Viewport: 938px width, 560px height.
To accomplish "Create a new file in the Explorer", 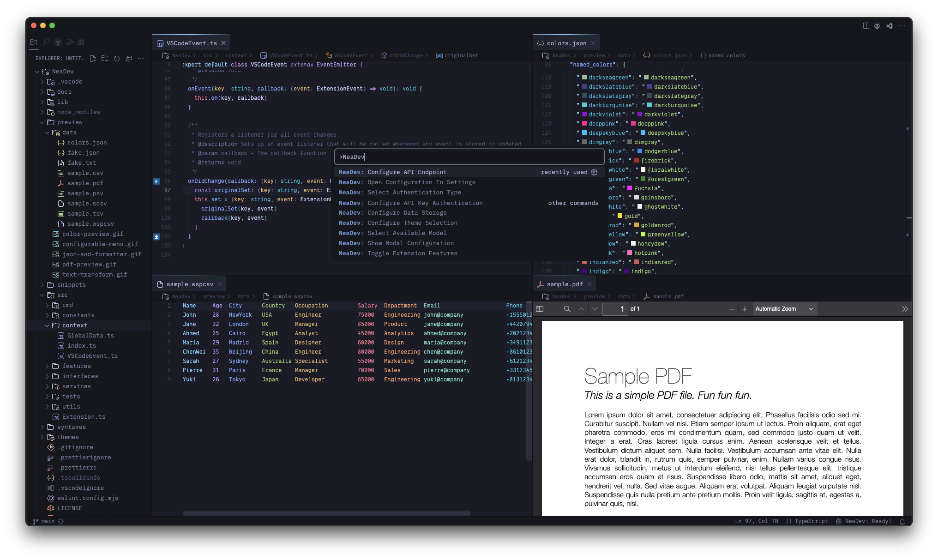I will [93, 59].
